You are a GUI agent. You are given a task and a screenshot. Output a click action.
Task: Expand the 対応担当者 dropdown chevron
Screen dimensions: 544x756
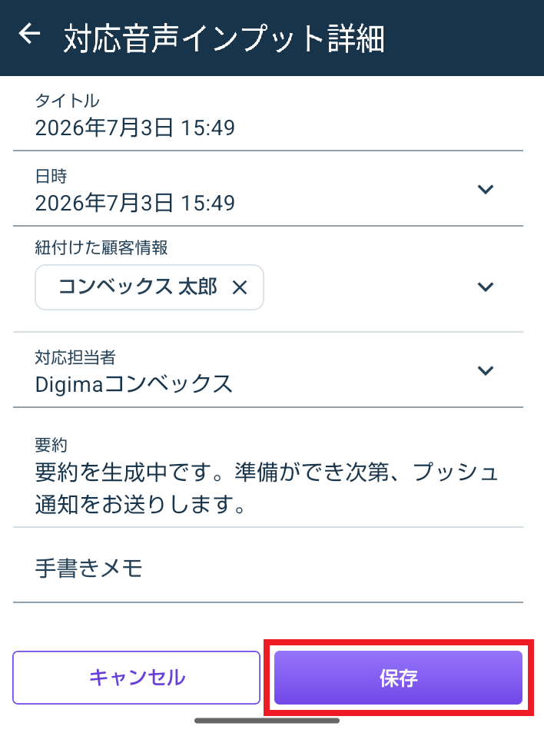click(485, 371)
